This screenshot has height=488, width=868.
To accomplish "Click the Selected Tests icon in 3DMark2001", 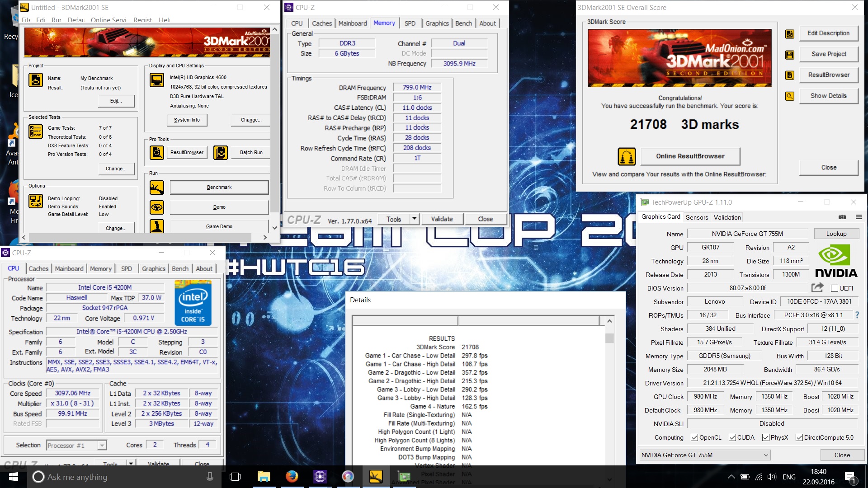I will (36, 131).
